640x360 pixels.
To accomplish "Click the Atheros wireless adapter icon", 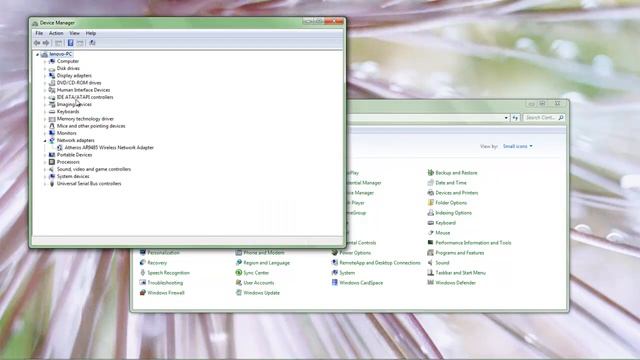I will [x=60, y=148].
